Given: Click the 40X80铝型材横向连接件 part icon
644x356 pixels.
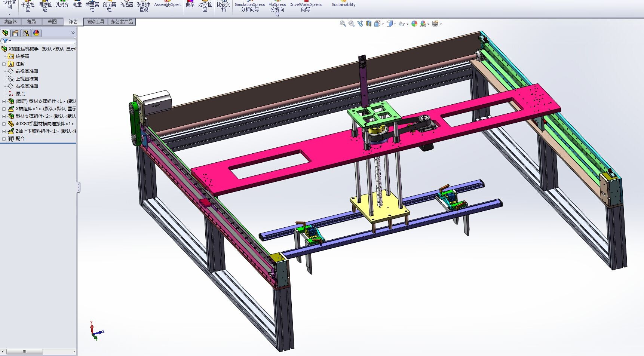Looking at the screenshot, I should tap(11, 124).
